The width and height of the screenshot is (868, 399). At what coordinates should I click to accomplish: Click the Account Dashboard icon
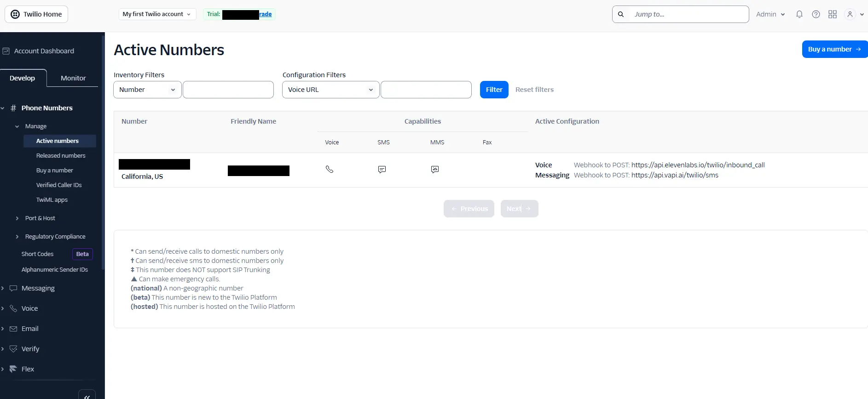6,51
